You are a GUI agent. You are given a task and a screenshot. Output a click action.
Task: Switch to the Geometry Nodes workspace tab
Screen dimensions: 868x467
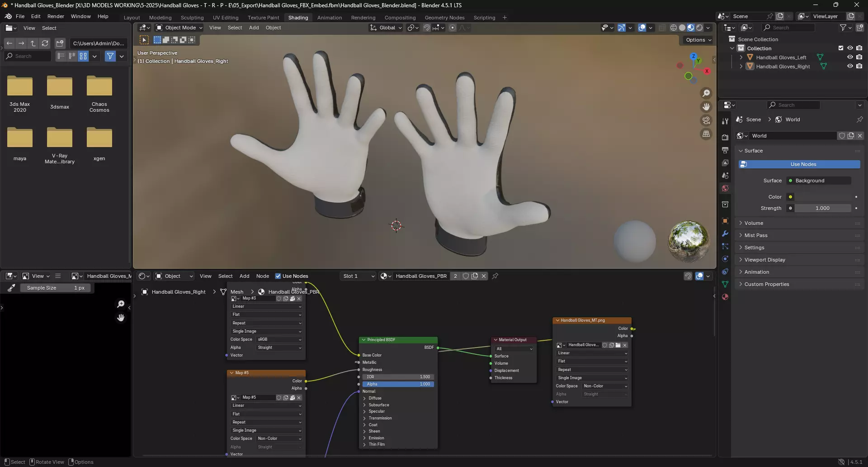point(444,18)
